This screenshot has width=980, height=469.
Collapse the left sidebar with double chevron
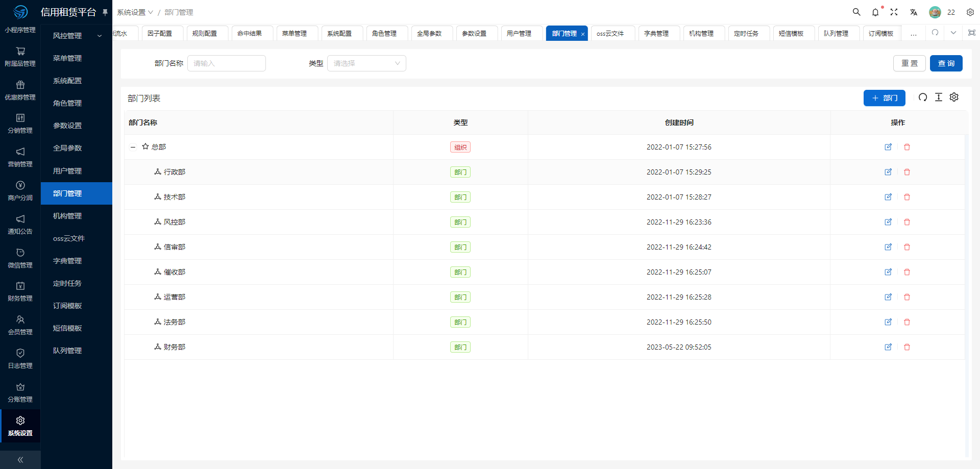pos(20,460)
